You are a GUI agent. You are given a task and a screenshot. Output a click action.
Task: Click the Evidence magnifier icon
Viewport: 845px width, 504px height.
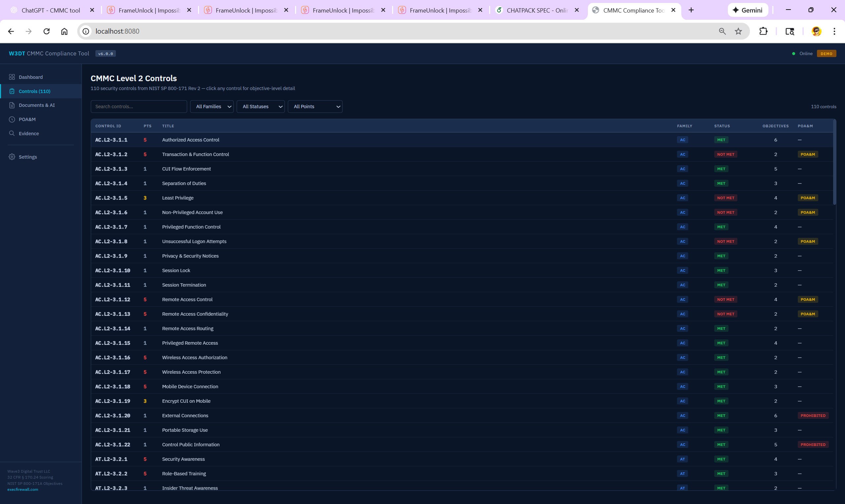click(12, 134)
